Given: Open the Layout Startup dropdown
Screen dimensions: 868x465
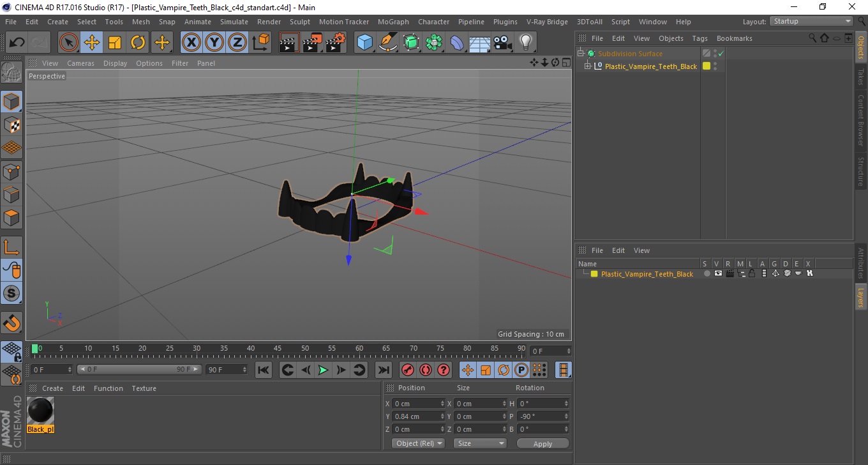Looking at the screenshot, I should coord(811,22).
